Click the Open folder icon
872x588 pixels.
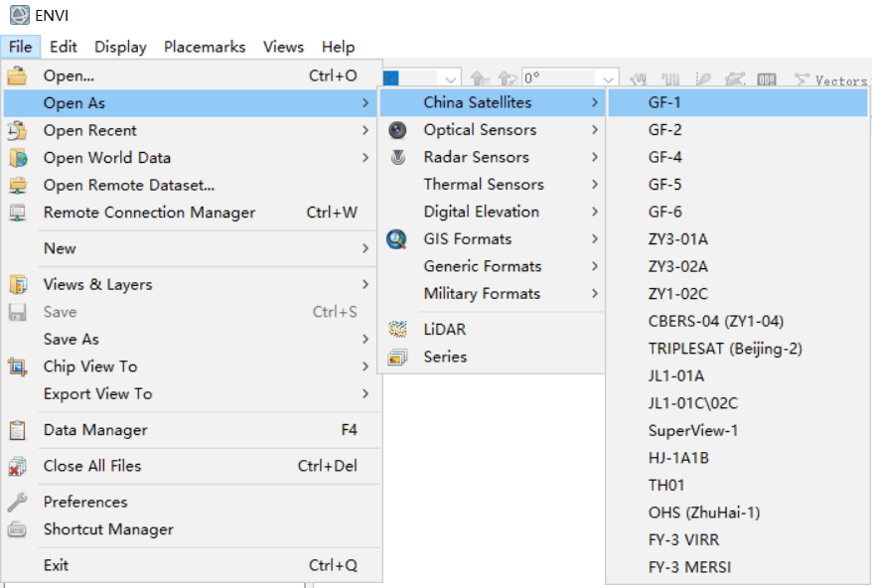(17, 75)
